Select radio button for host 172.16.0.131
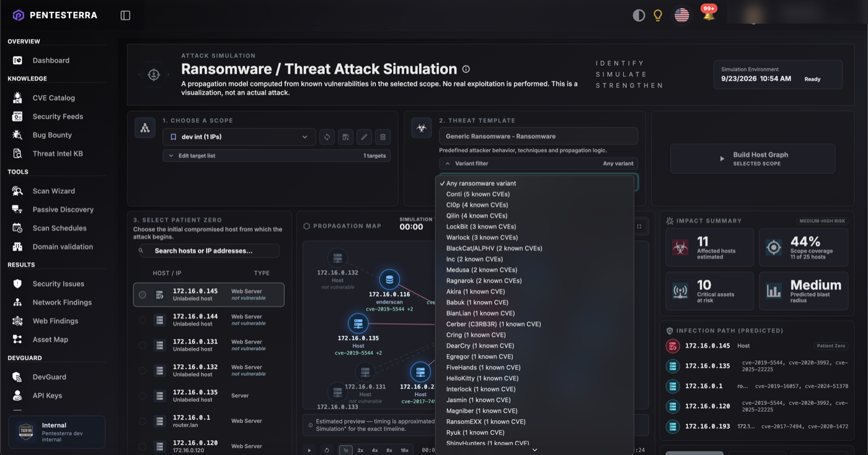 coord(143,346)
